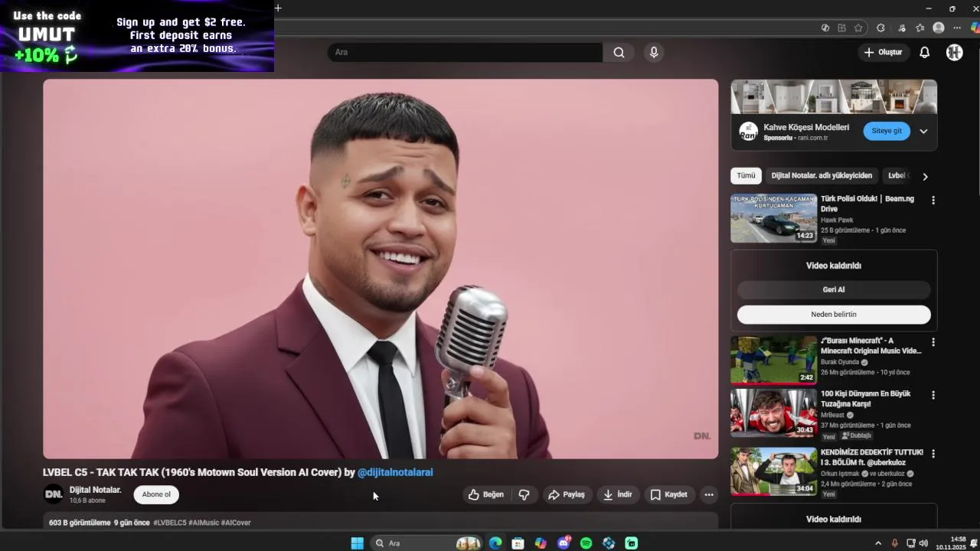
Task: Add page to favorites star icon
Action: click(858, 28)
